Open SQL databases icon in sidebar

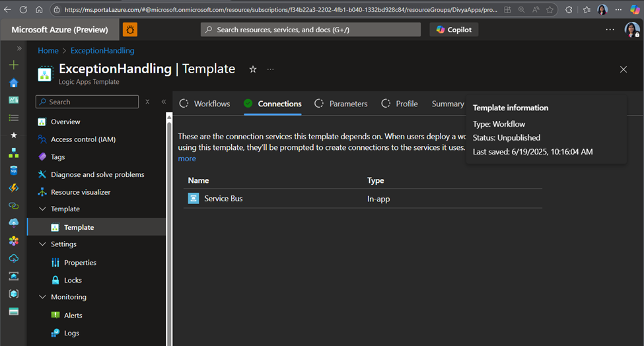point(14,170)
